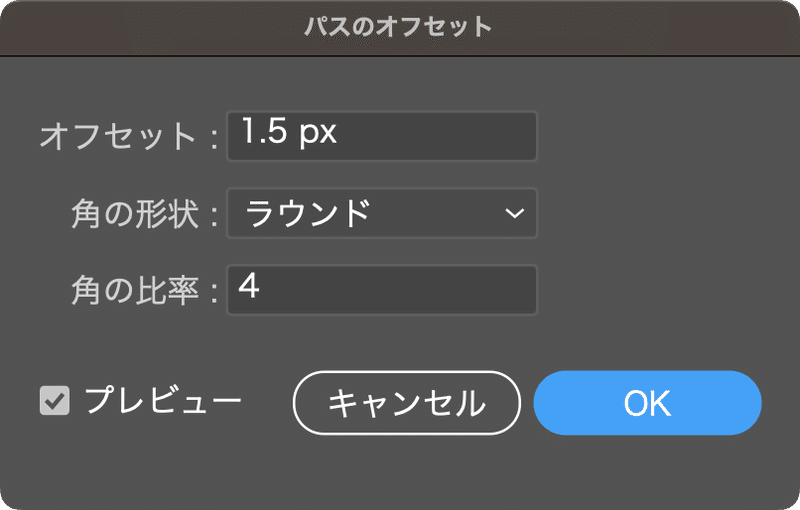800x510 pixels.
Task: Toggle the プレビュー checkbox
Action: (55, 400)
